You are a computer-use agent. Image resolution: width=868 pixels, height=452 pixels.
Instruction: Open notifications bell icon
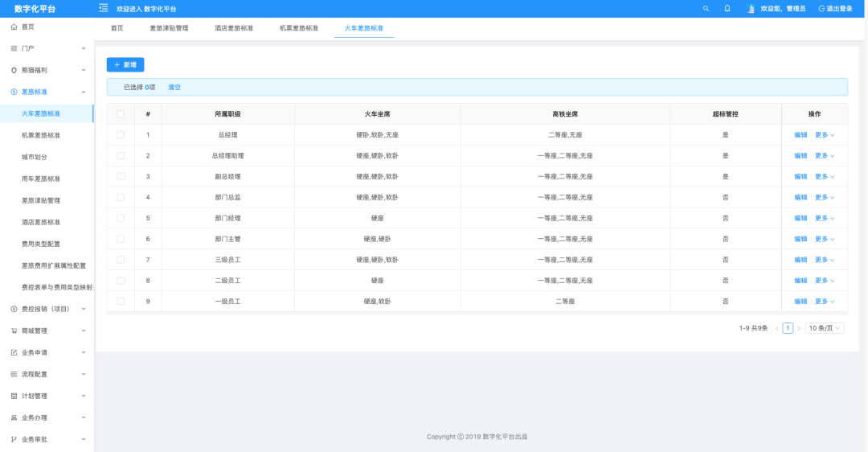tap(727, 9)
